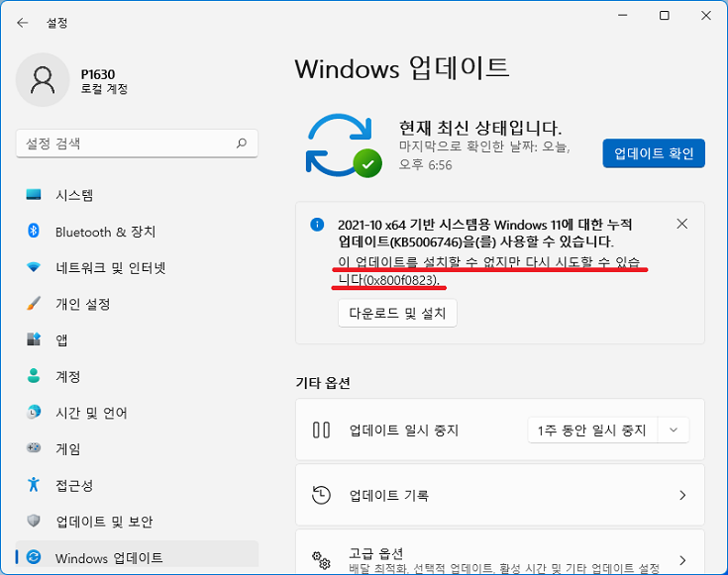The height and width of the screenshot is (575, 728).
Task: Go back with the arrow icon
Action: click(x=22, y=23)
